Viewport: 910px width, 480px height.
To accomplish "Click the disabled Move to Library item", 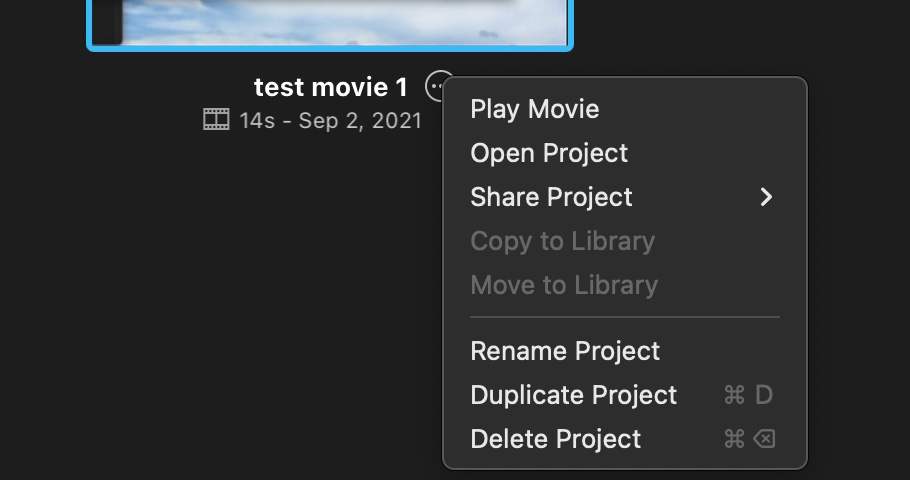I will point(564,285).
